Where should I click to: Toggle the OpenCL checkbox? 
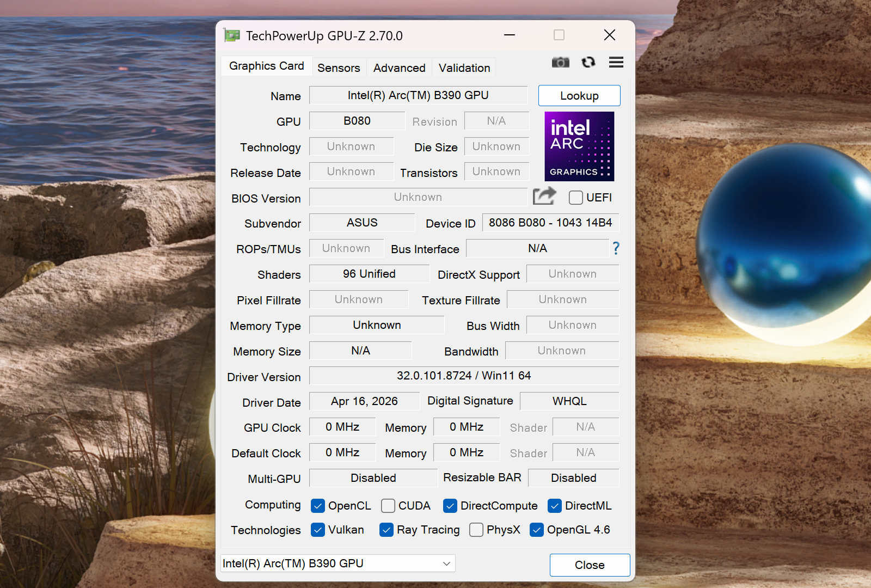(318, 506)
